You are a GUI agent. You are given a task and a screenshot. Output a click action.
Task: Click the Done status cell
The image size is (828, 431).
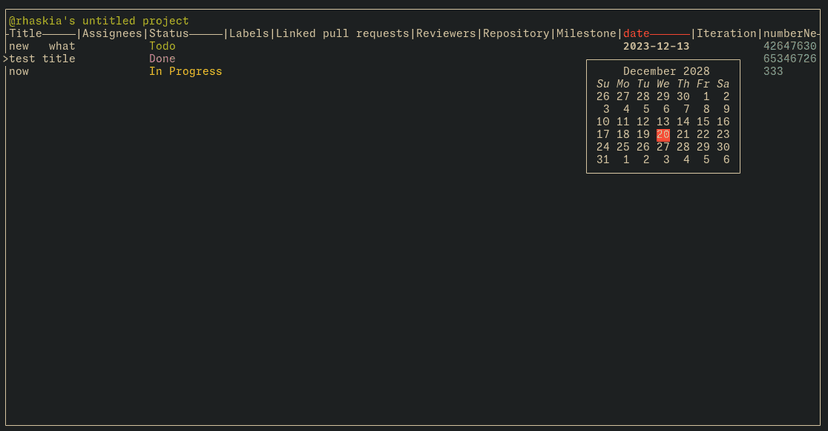point(162,59)
